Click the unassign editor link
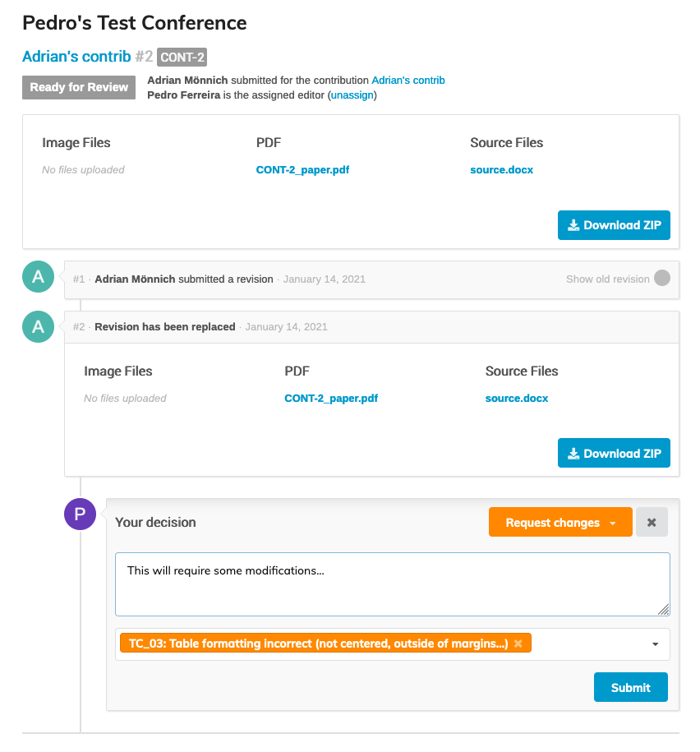 tap(352, 95)
